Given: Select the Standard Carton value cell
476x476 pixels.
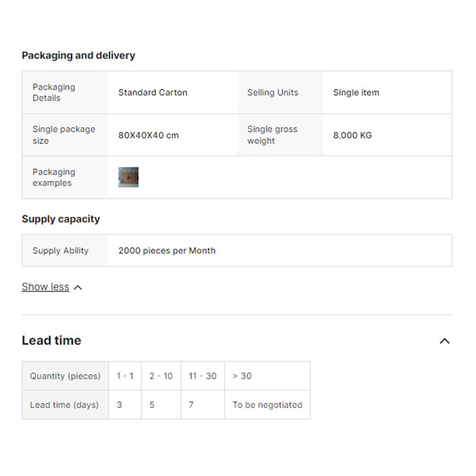Looking at the screenshot, I should tap(153, 92).
